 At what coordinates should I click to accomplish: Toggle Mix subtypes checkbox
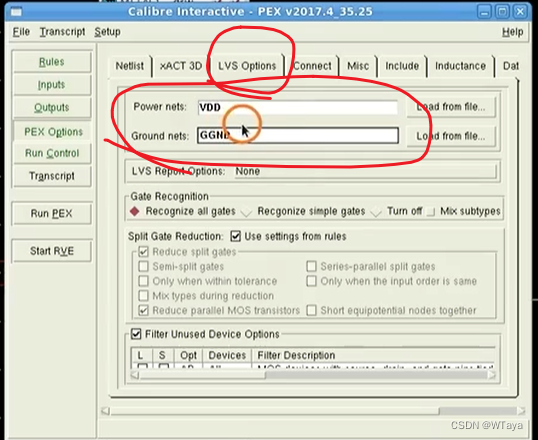(x=431, y=212)
